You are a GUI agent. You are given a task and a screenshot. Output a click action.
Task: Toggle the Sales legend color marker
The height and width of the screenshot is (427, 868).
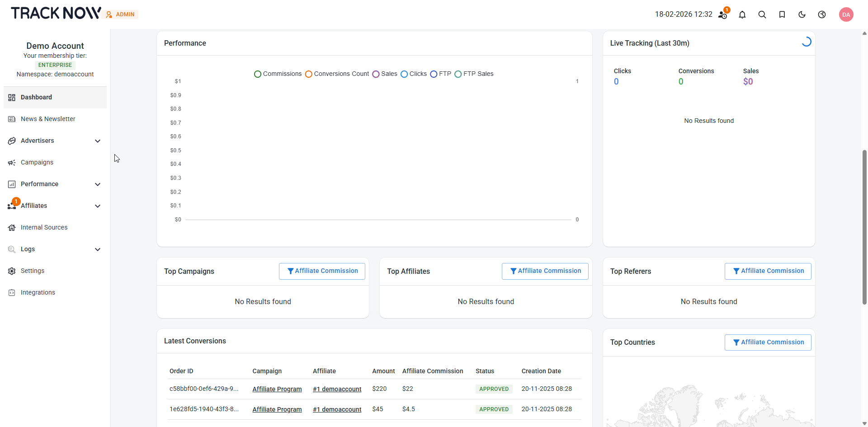point(376,74)
